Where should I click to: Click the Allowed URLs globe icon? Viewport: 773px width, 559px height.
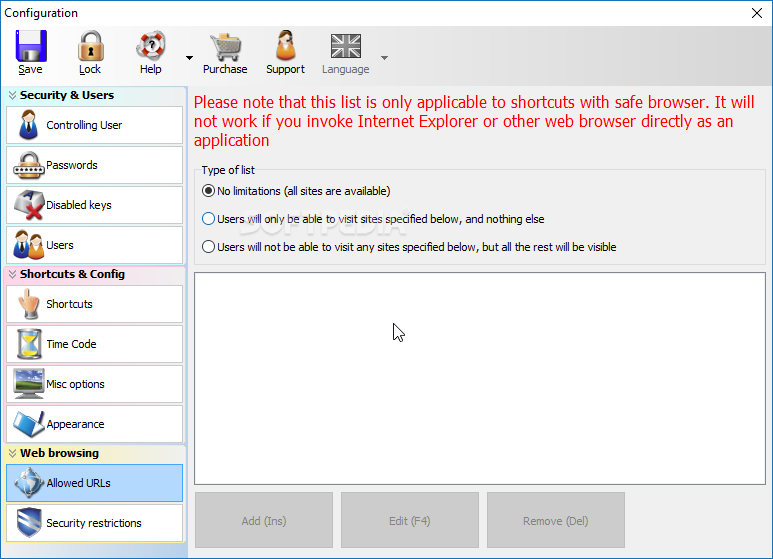click(x=29, y=482)
